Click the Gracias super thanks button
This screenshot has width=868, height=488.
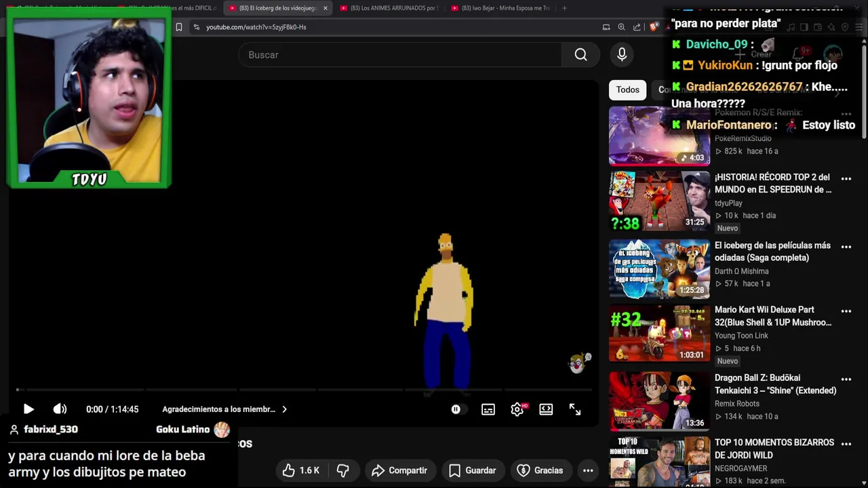(540, 470)
